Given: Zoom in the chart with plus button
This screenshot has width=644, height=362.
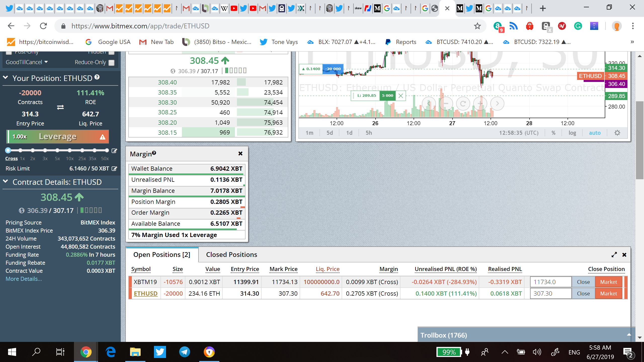Looking at the screenshot, I should (480, 104).
